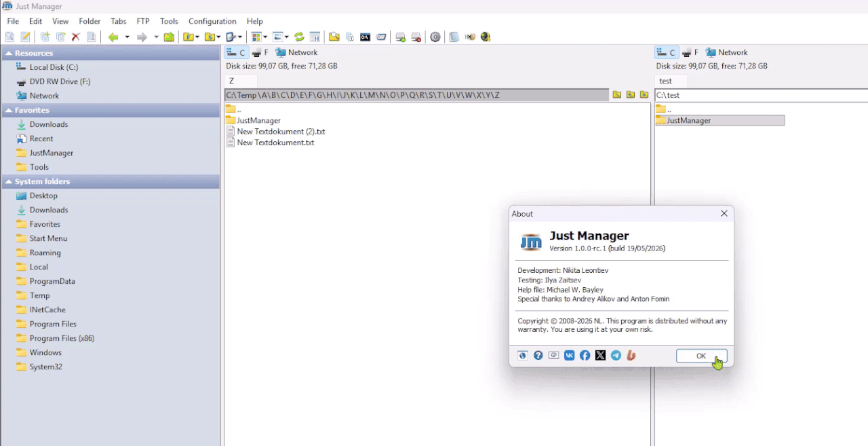Open the FTP menu
Image resolution: width=868 pixels, height=446 pixels.
[143, 21]
